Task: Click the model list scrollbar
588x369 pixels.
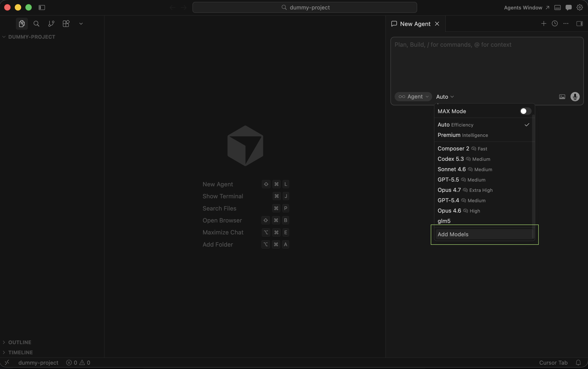Action: (x=533, y=177)
